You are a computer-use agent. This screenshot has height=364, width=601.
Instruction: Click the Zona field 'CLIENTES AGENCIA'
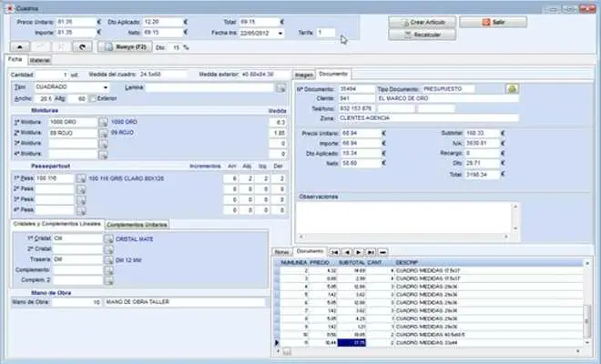(428, 118)
